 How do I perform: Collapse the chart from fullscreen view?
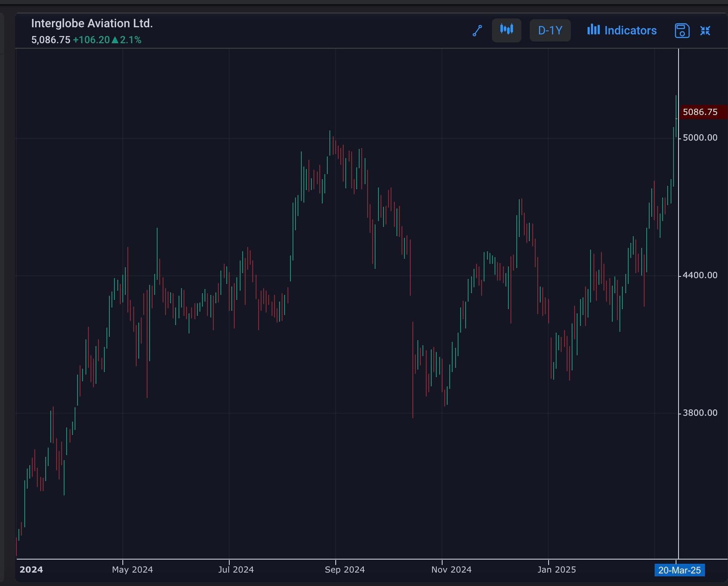[705, 31]
